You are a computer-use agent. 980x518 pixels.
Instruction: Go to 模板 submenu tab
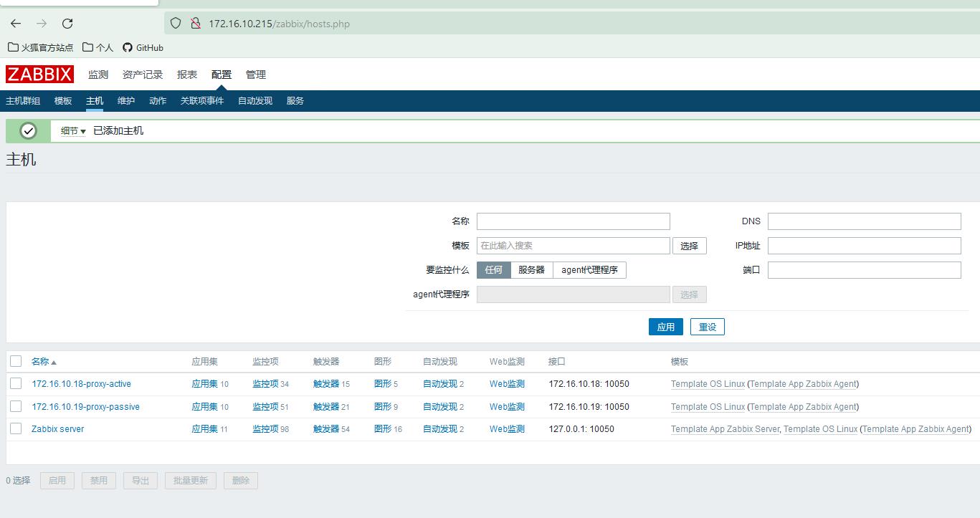click(x=63, y=101)
